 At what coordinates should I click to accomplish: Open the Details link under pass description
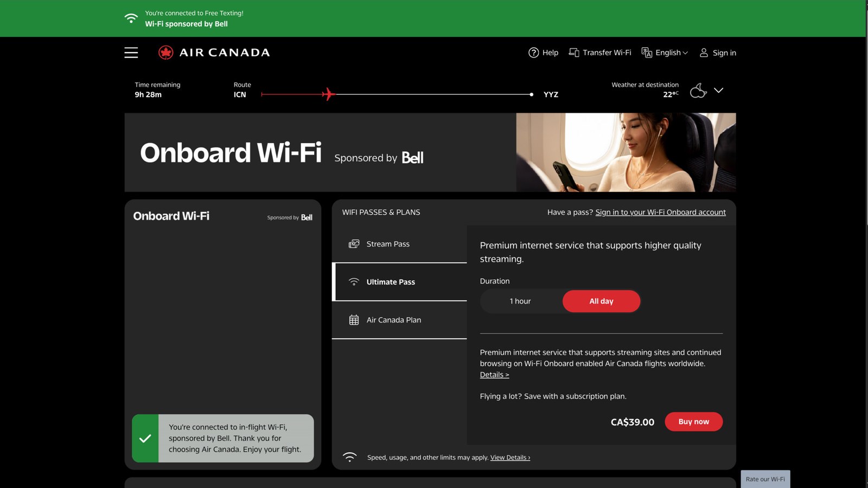pyautogui.click(x=494, y=375)
